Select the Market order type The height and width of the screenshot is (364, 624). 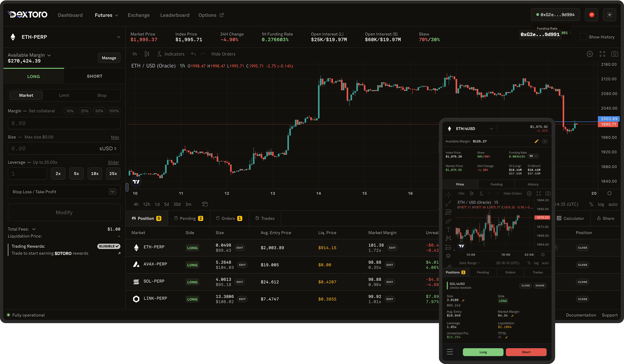[26, 95]
